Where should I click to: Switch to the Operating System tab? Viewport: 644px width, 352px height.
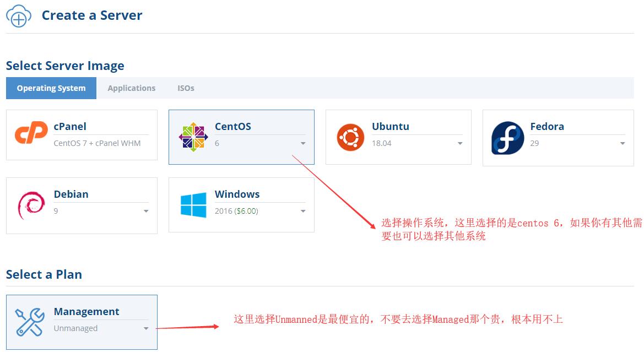click(x=51, y=88)
